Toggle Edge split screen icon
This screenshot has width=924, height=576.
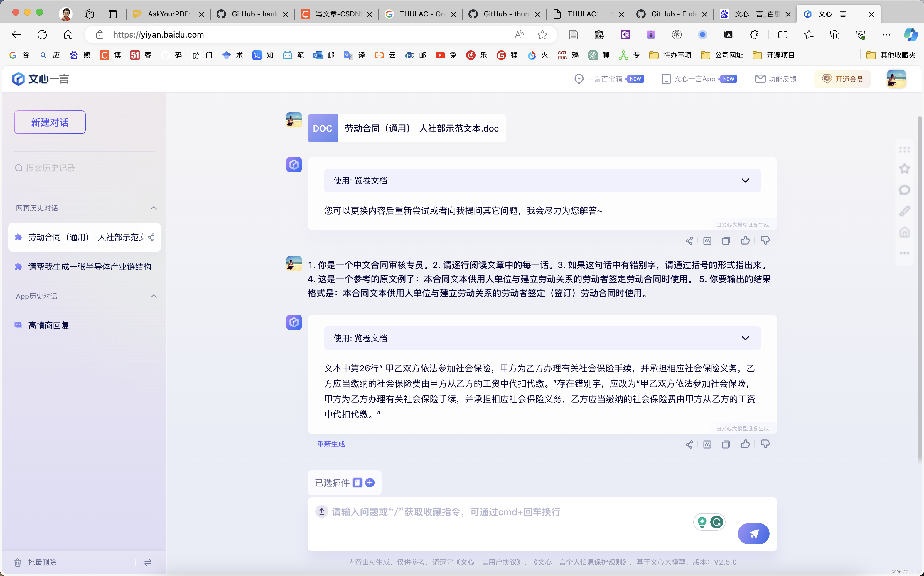783,35
